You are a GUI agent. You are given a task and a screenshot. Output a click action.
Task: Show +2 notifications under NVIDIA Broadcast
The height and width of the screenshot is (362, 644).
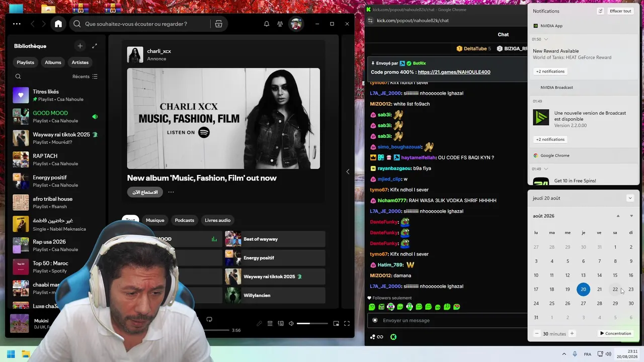(x=550, y=139)
